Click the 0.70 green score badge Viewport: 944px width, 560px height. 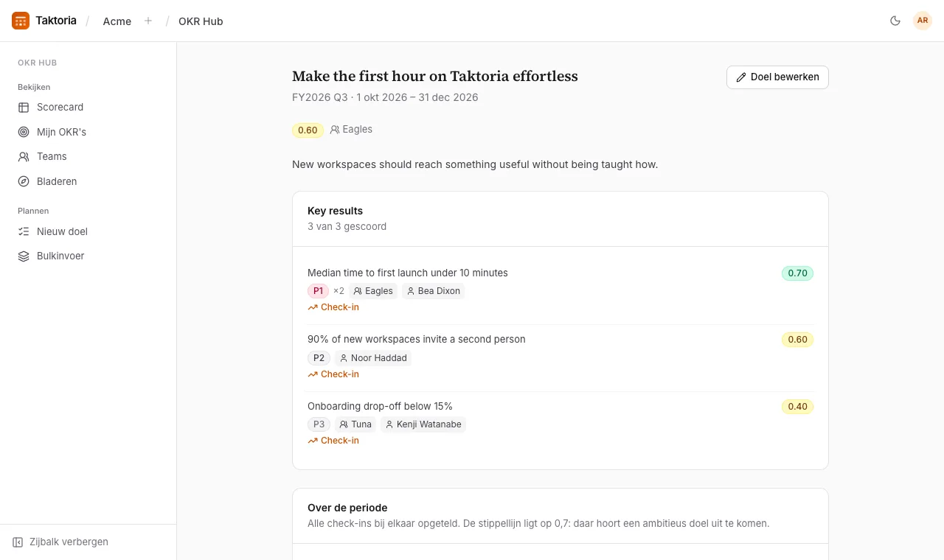click(x=797, y=273)
